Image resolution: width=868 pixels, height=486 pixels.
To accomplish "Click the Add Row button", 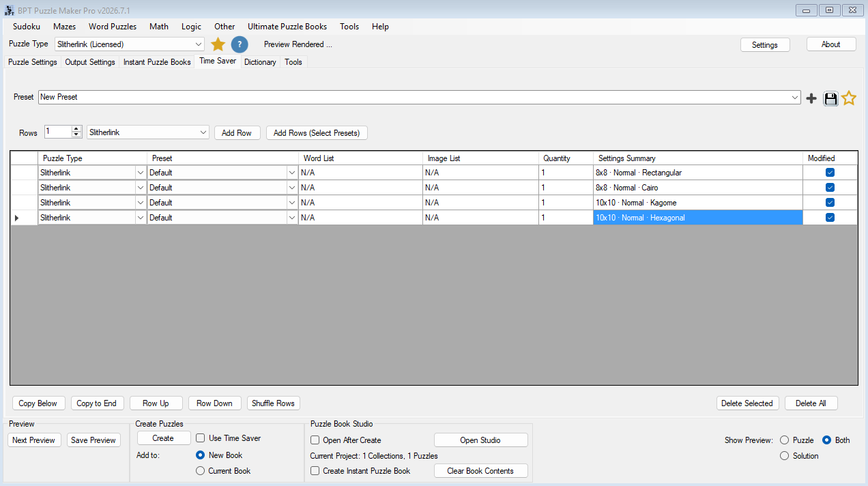I will pyautogui.click(x=237, y=133).
